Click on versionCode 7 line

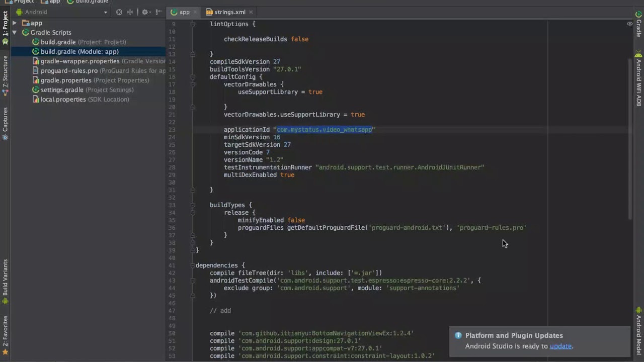click(247, 152)
